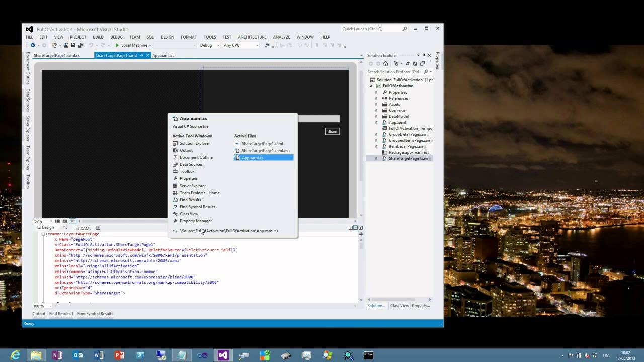The height and width of the screenshot is (362, 644).
Task: Start debugging on Local Machine
Action: 131,45
